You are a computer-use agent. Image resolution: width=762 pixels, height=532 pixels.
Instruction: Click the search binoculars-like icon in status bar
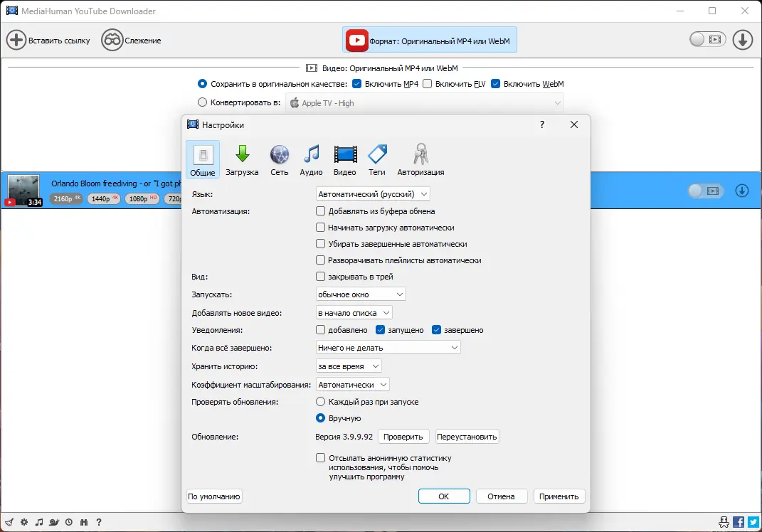(x=84, y=522)
